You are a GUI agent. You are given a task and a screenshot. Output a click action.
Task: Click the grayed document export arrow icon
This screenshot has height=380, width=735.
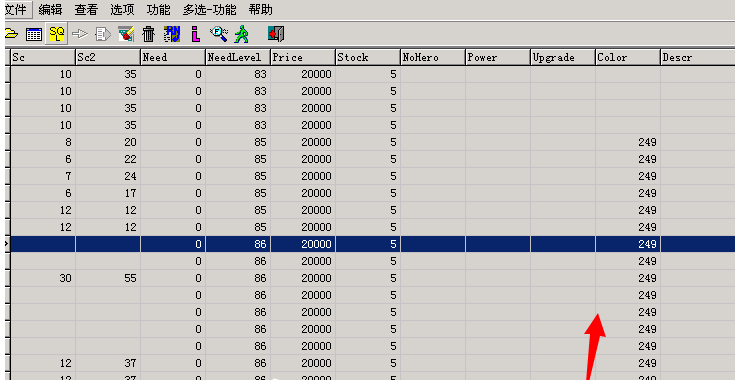tap(103, 34)
